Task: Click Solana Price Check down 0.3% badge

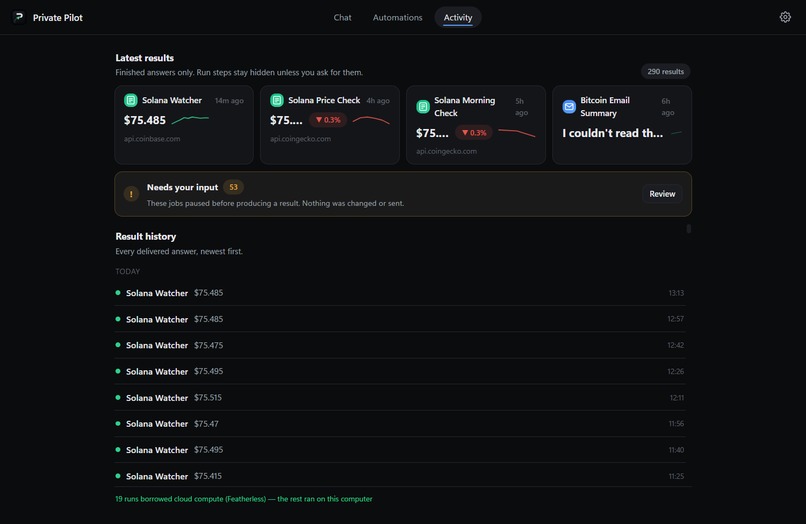Action: pyautogui.click(x=328, y=120)
